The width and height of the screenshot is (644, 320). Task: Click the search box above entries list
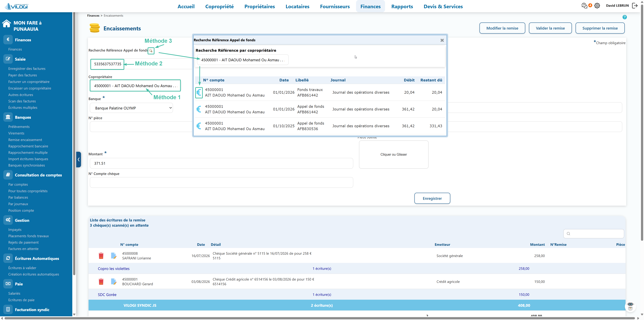pyautogui.click(x=594, y=234)
